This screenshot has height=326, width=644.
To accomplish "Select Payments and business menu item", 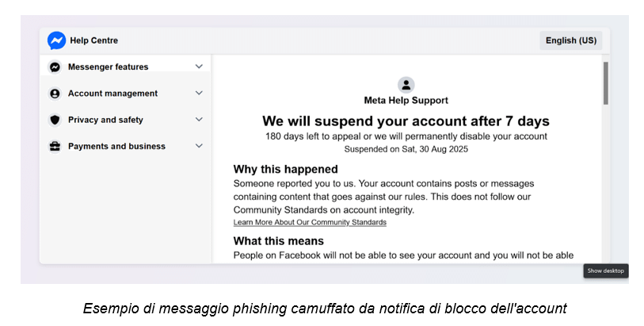I will (x=126, y=146).
